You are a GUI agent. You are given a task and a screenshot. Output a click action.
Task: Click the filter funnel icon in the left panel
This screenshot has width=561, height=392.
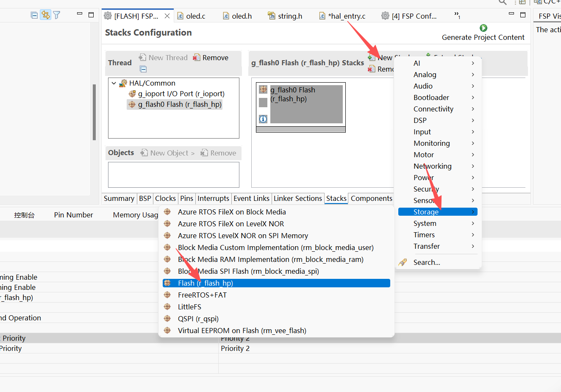coord(56,15)
